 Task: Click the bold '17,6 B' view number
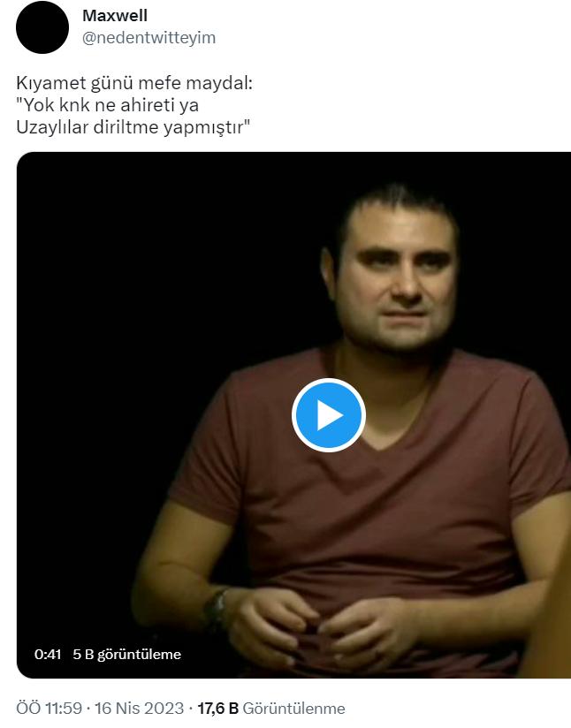click(218, 709)
